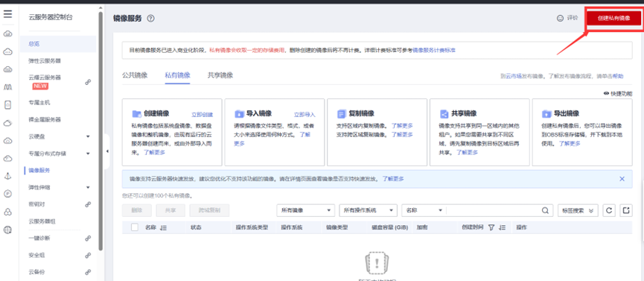The height and width of the screenshot is (281, 644).
Task: Click the sidebar vertical scrollbar
Action: 101,131
